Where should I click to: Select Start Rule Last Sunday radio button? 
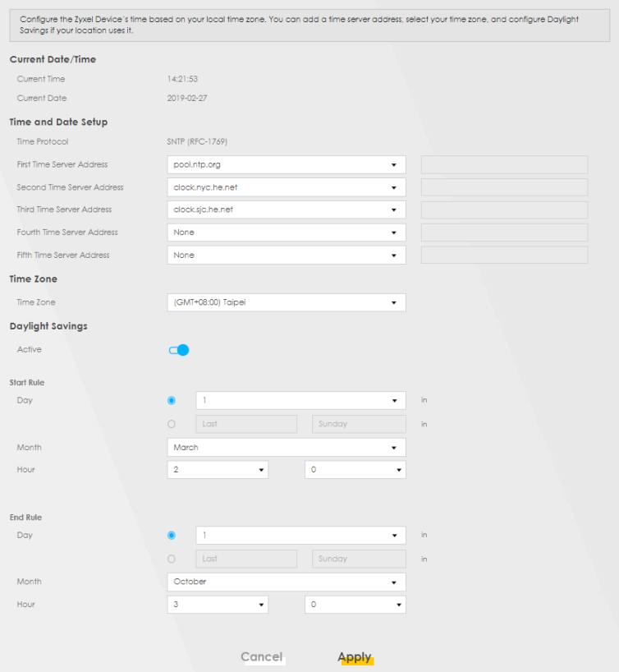[x=172, y=425]
